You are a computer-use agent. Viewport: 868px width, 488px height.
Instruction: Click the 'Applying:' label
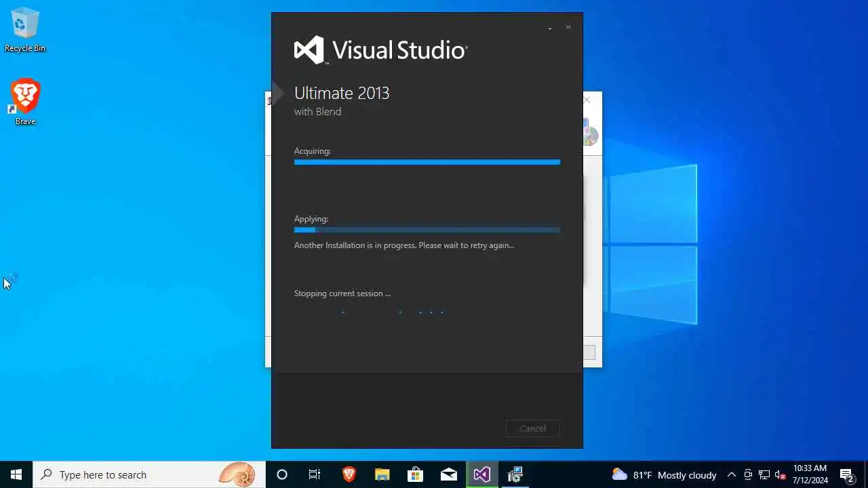(311, 219)
